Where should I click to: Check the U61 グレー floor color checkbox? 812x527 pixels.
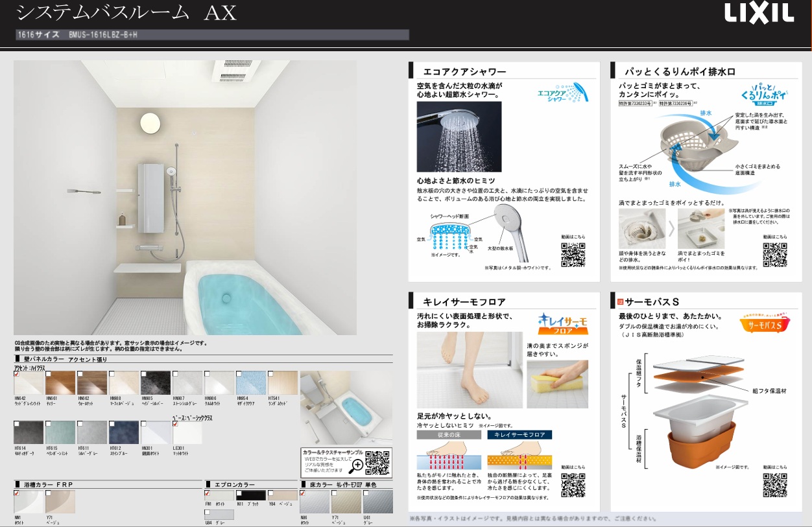pos(367,493)
